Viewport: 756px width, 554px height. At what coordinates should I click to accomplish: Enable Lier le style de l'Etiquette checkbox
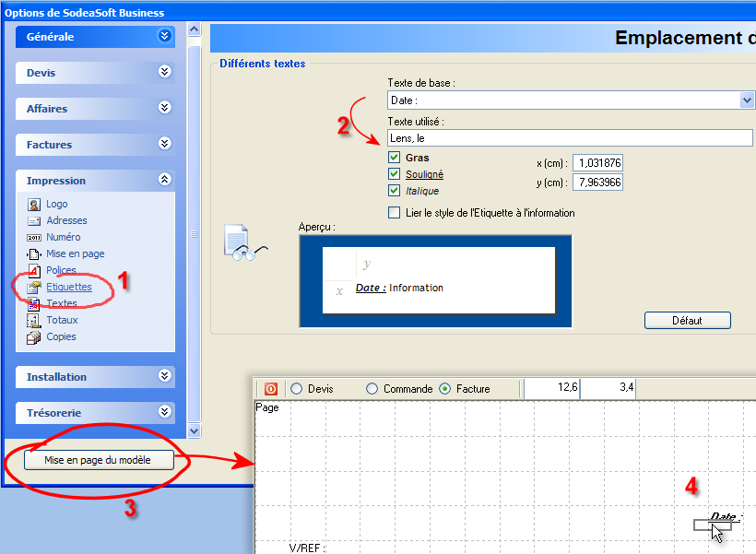click(x=394, y=213)
